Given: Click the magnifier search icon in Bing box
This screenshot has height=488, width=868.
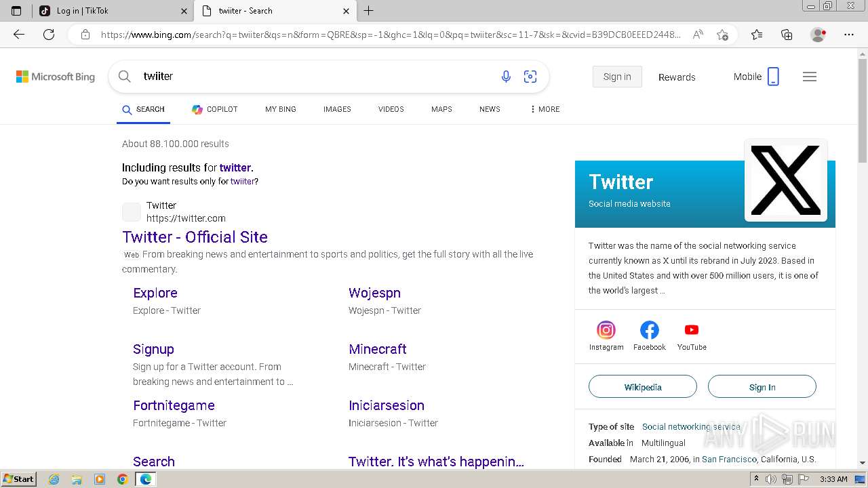Looking at the screenshot, I should coord(125,77).
